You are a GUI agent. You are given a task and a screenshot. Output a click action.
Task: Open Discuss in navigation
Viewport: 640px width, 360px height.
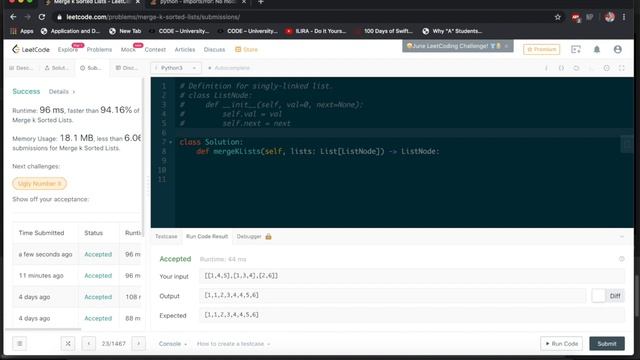214,49
